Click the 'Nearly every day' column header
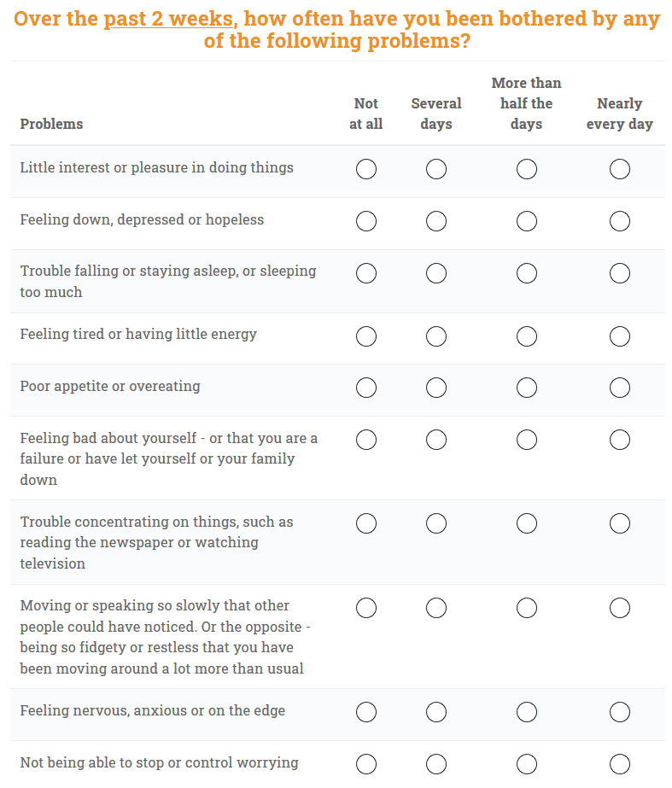 point(619,114)
